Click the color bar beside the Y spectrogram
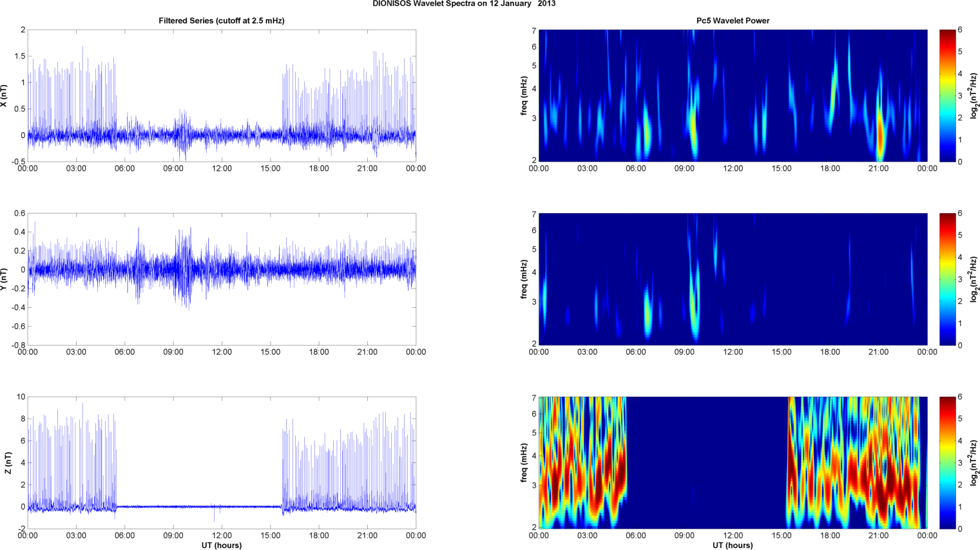 point(947,279)
